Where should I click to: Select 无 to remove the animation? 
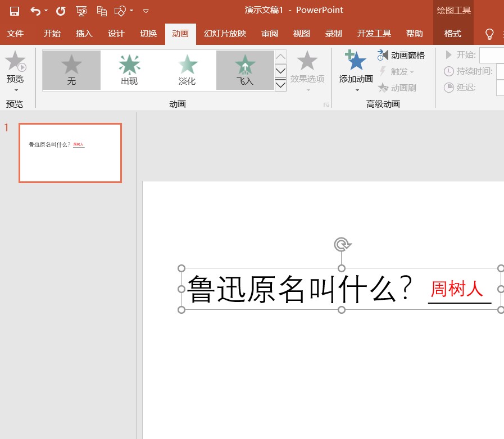point(71,67)
